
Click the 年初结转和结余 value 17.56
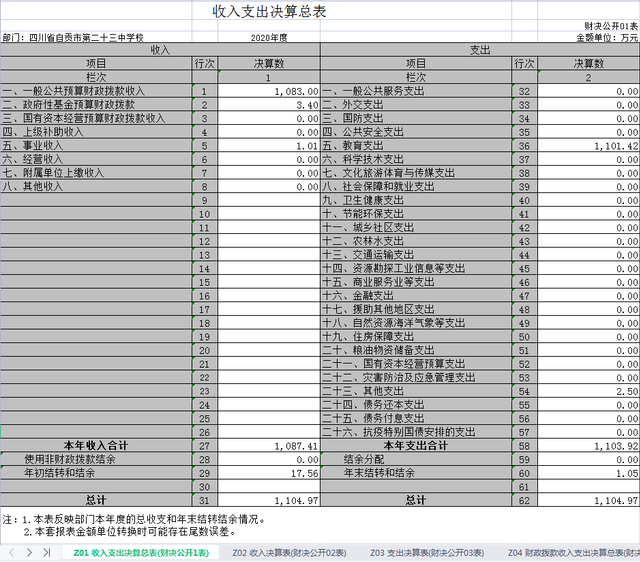click(268, 472)
